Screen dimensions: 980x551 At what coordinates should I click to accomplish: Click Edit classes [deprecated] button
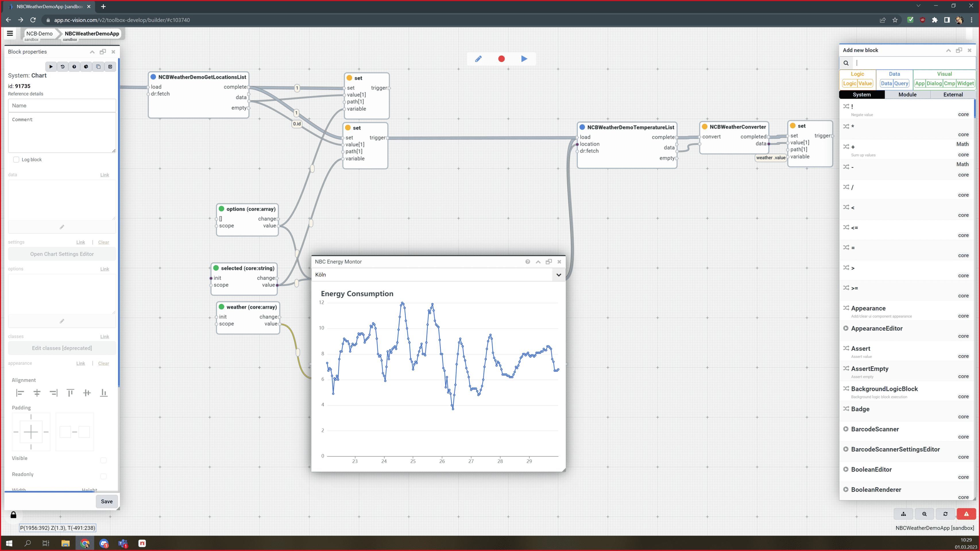[x=62, y=348]
